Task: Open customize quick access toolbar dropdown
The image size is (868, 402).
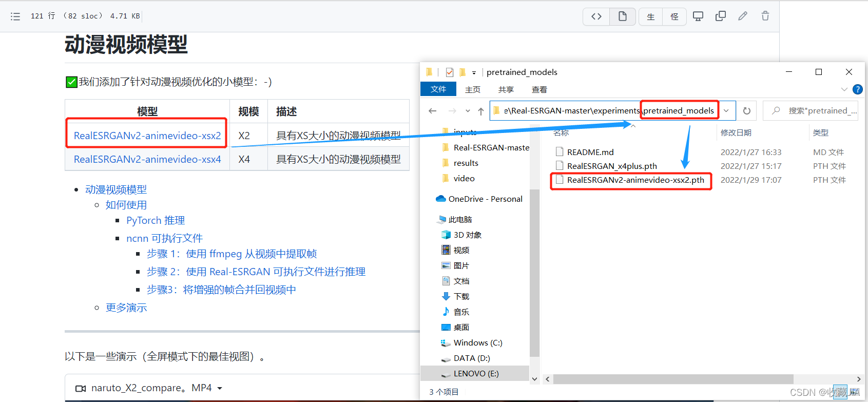Action: [x=474, y=73]
